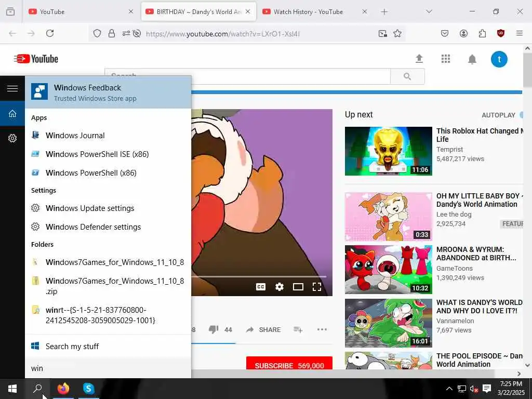Reload the page

(x=50, y=33)
